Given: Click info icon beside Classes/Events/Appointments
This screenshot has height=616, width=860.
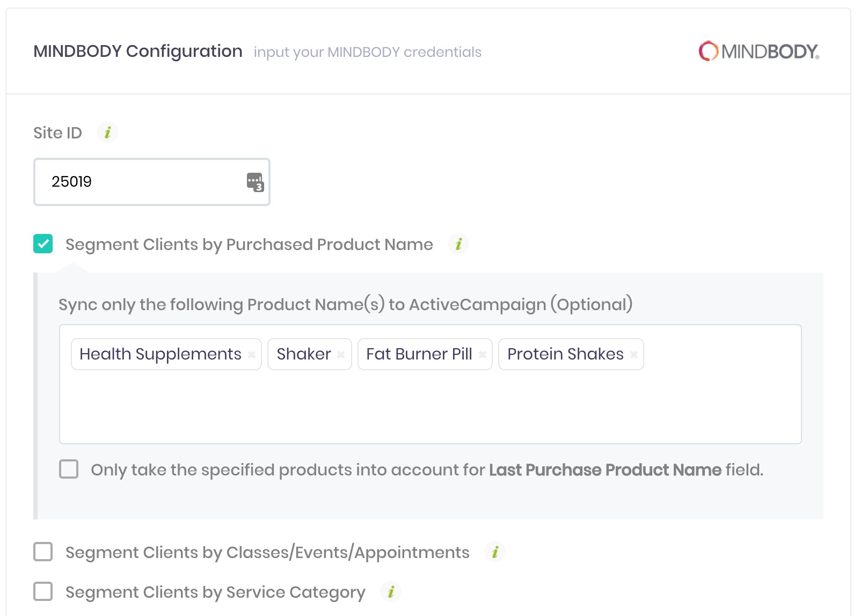Looking at the screenshot, I should coord(495,552).
